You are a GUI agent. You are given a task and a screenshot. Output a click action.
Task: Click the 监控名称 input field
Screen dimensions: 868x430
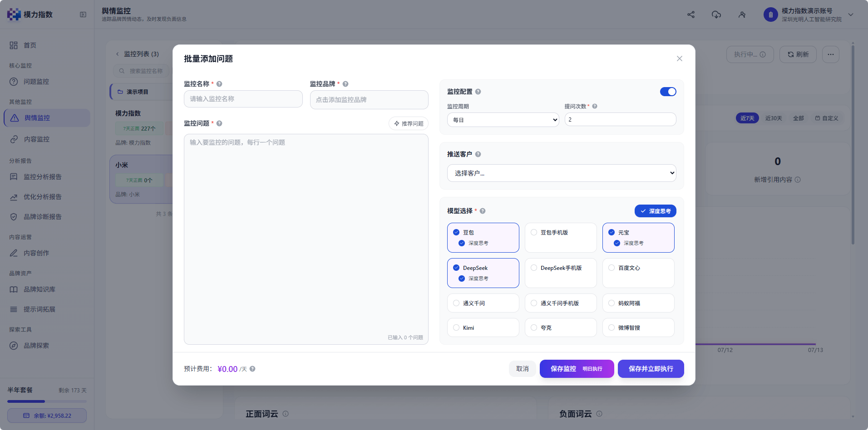[x=243, y=99]
